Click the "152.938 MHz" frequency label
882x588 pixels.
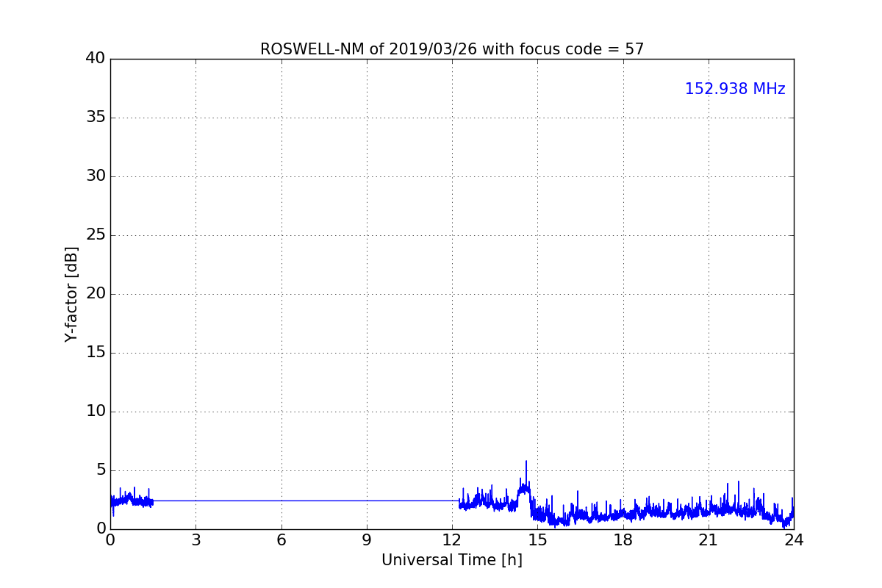tap(735, 89)
